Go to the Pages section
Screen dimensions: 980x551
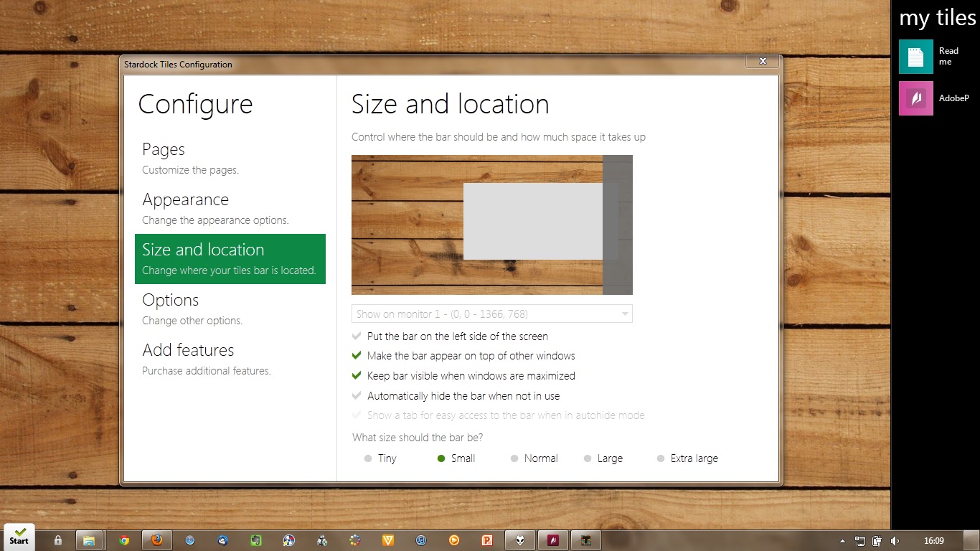point(230,158)
